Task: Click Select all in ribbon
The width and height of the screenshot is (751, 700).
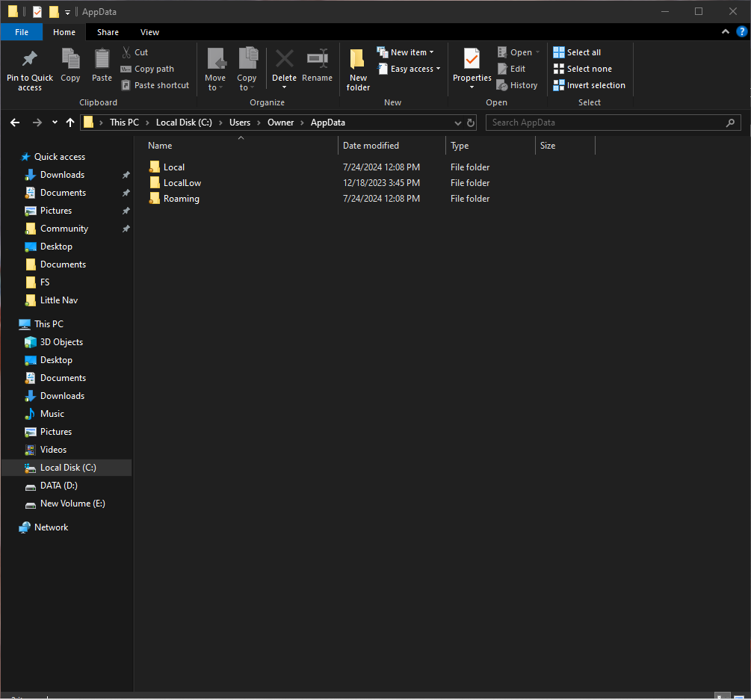Action: point(577,52)
